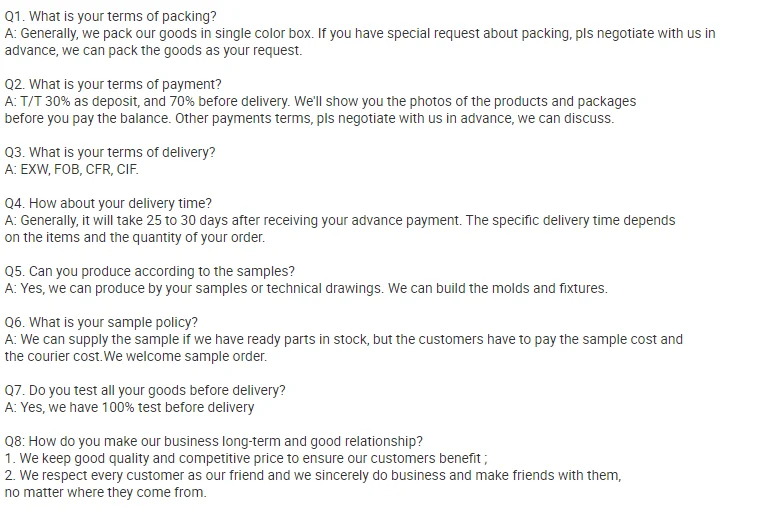Select the Q3 terms of delivery question
This screenshot has height=509, width=781.
[x=110, y=152]
